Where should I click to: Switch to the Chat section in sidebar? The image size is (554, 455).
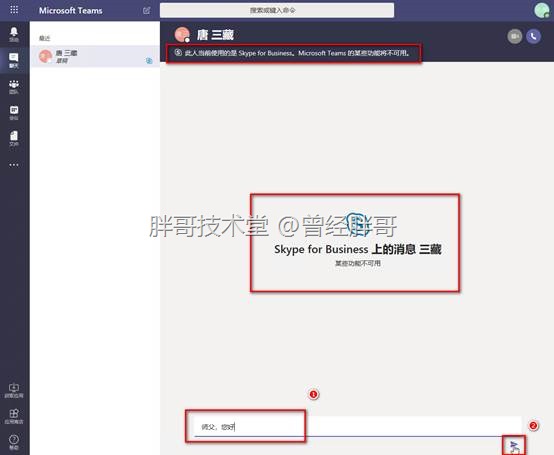(14, 60)
